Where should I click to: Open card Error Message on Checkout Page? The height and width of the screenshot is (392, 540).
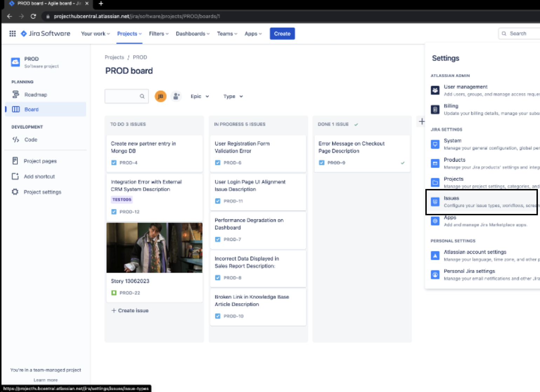pyautogui.click(x=362, y=153)
